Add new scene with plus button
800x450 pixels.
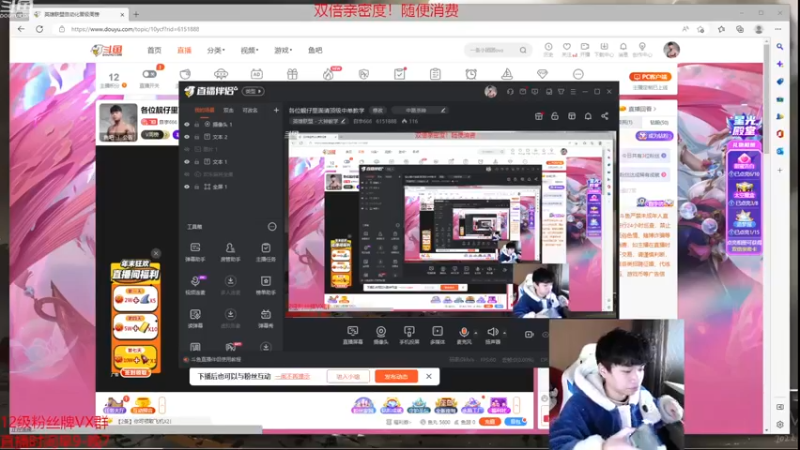pos(276,110)
